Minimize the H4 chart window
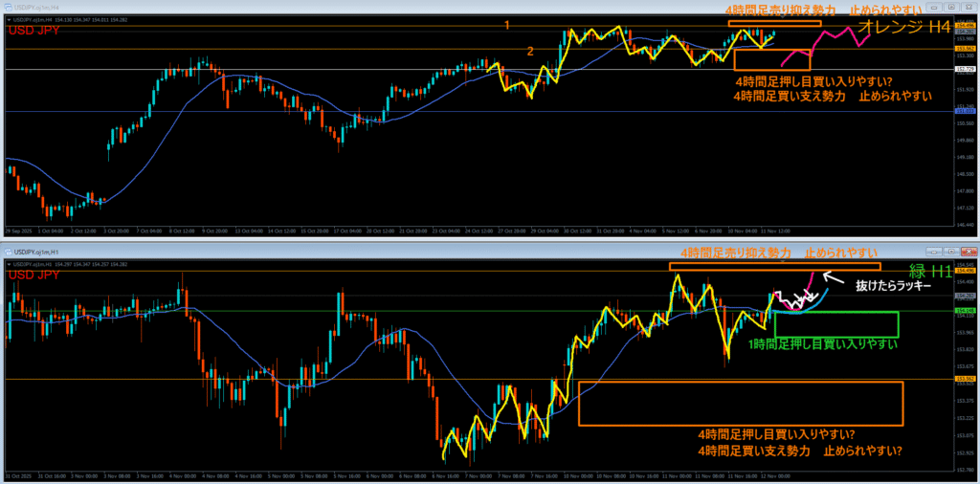Viewport: 980px width, 484px height. click(x=934, y=7)
